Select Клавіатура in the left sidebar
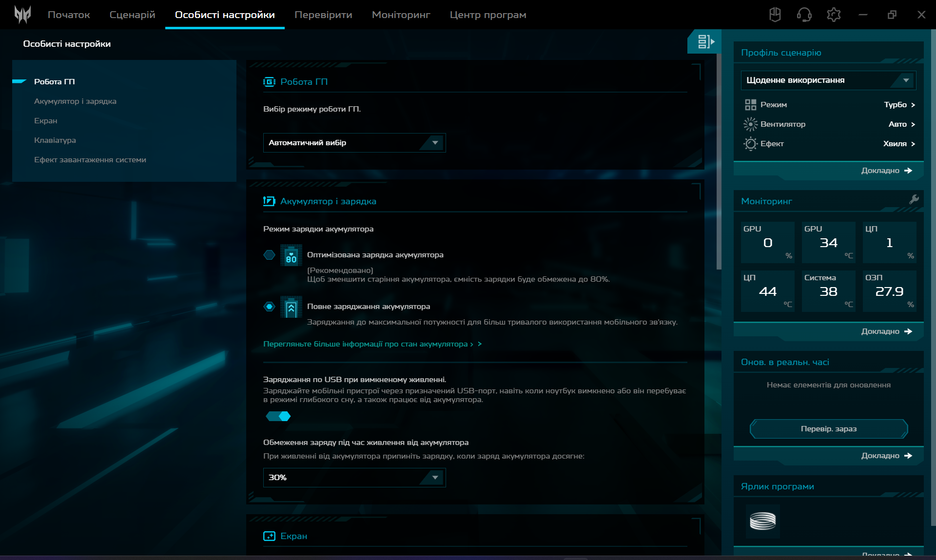 coord(55,140)
